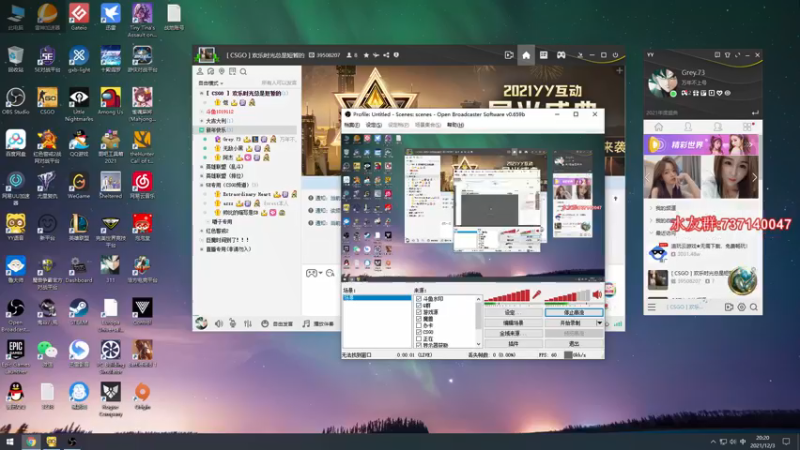Click the green online status dot on Grey.73 avatar
The width and height of the screenshot is (800, 450).
[673, 94]
